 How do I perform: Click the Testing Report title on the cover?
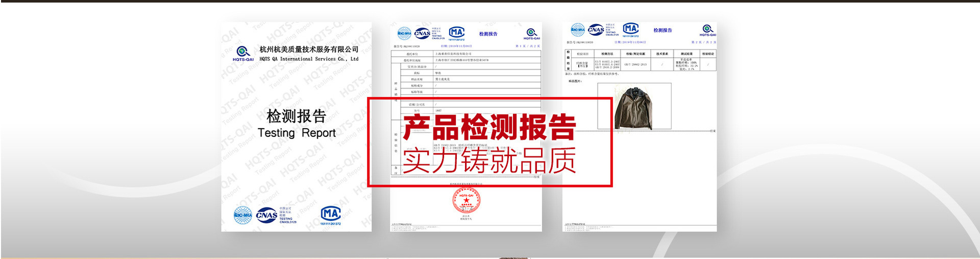click(x=297, y=133)
